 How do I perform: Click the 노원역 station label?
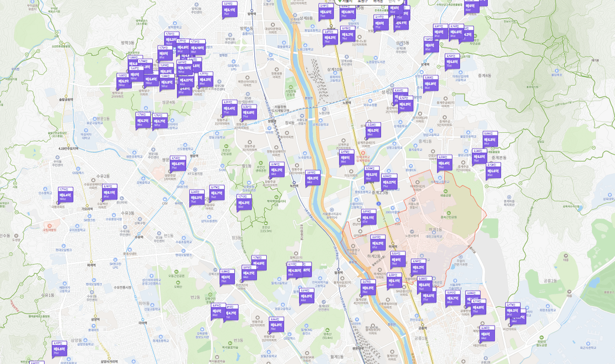pyautogui.click(x=346, y=103)
